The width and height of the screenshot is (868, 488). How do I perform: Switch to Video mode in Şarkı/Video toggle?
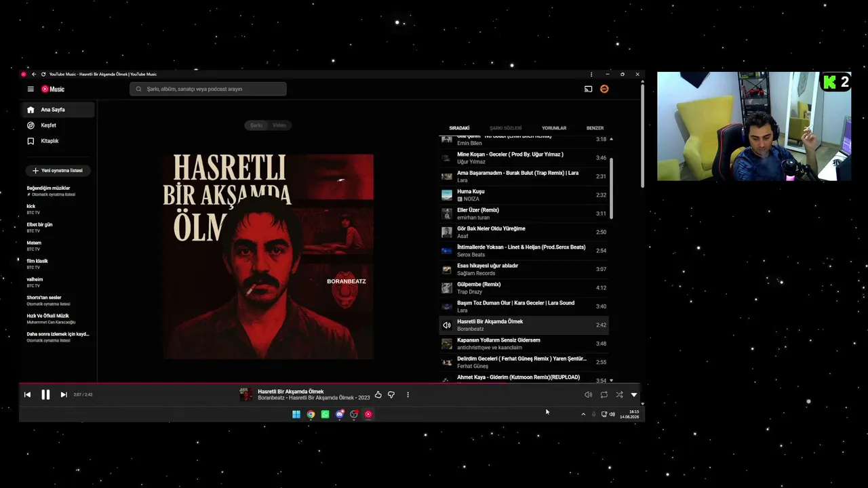(279, 125)
